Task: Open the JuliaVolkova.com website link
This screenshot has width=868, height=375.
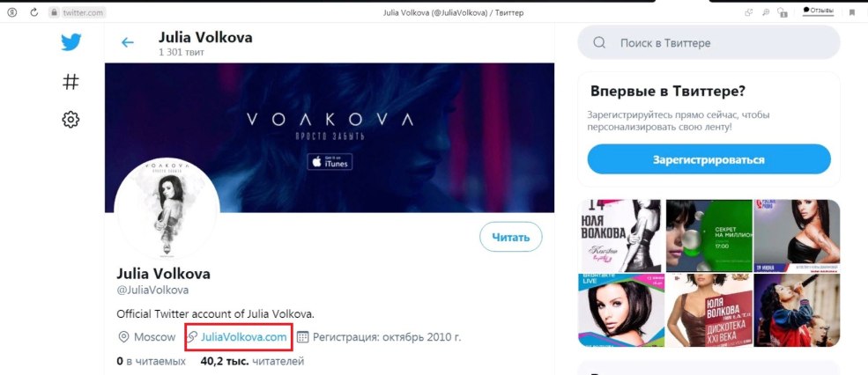Action: [244, 337]
